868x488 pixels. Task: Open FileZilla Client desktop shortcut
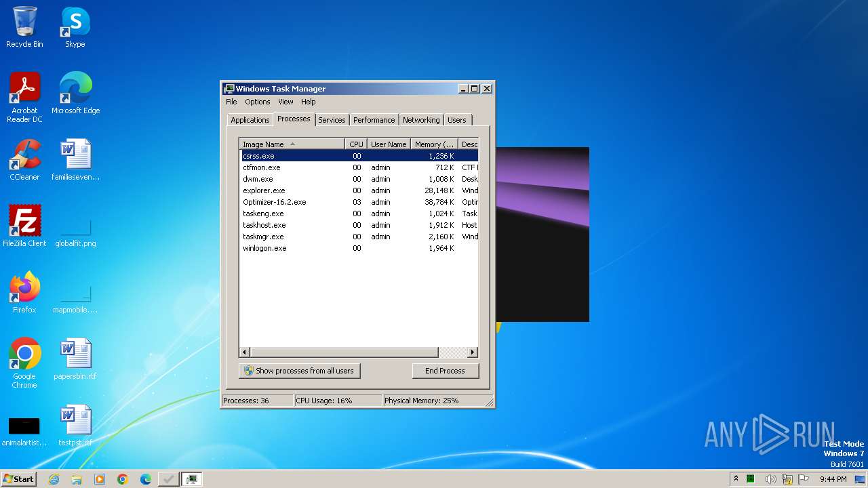[x=24, y=226]
